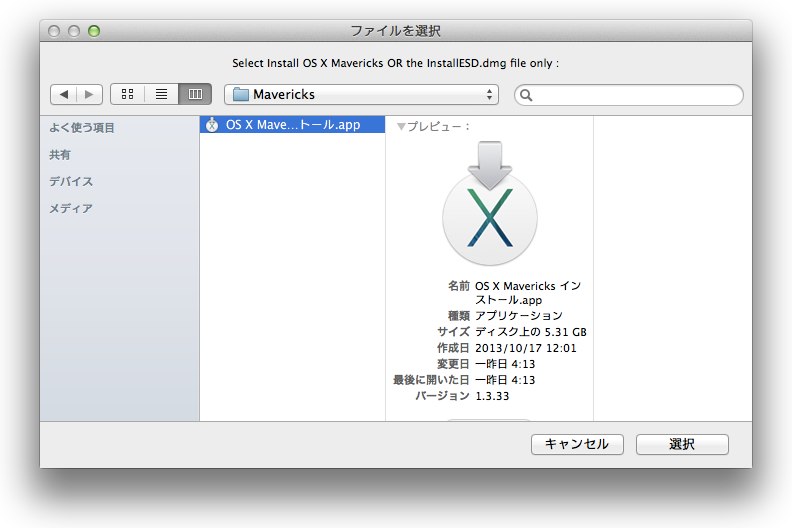This screenshot has height=528, width=792.
Task: Go forward with the right arrow button
Action: (x=89, y=94)
